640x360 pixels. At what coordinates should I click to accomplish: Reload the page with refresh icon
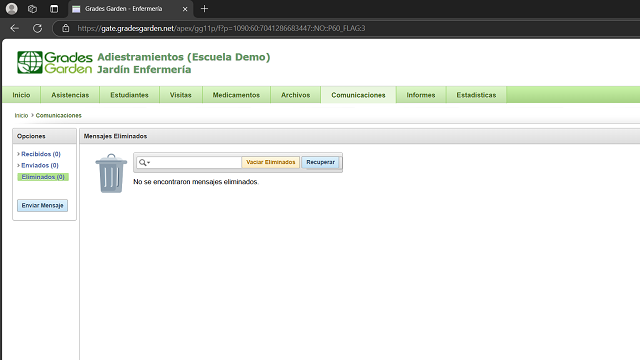tap(38, 28)
